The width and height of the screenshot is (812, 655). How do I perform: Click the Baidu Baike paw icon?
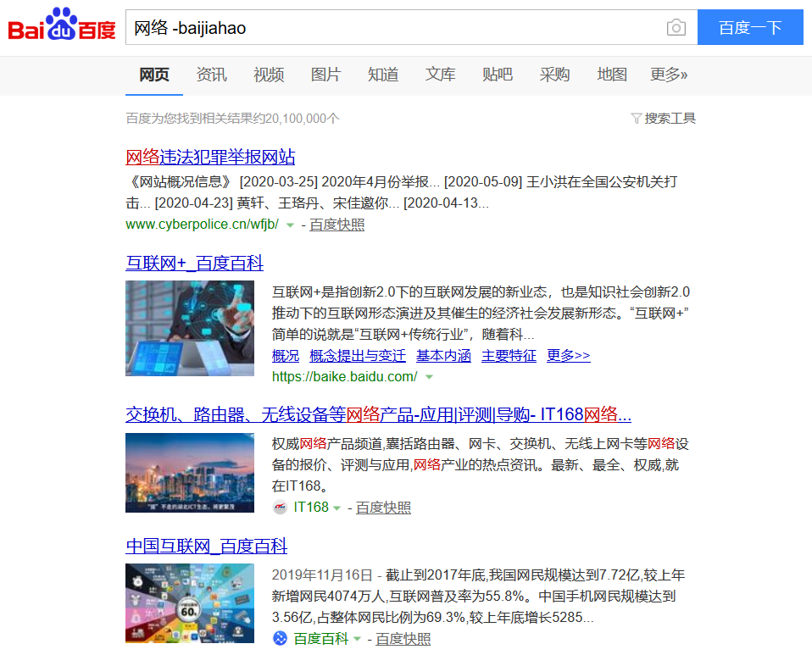point(281,639)
